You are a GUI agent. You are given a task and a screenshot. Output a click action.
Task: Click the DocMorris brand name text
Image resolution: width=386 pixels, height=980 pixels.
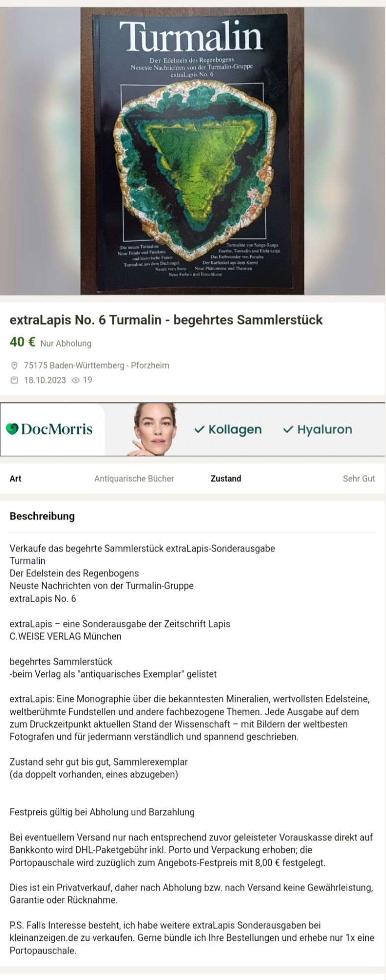57,430
